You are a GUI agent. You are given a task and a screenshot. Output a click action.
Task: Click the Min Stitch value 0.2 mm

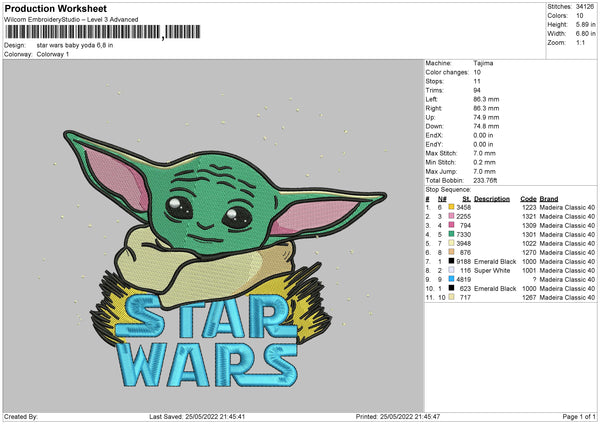pyautogui.click(x=484, y=162)
